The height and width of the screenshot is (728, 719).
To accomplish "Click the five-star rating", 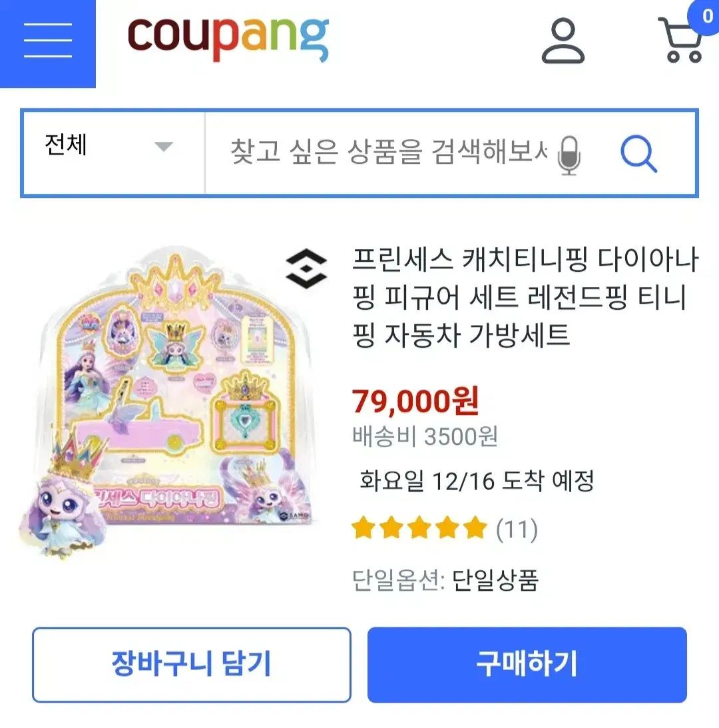I will point(419,528).
